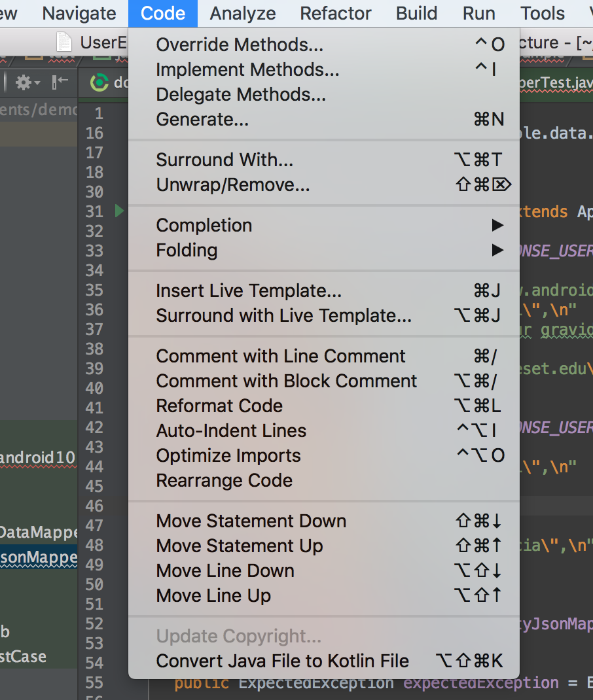The image size is (593, 700).
Task: Open the Refactor menu
Action: pyautogui.click(x=336, y=13)
